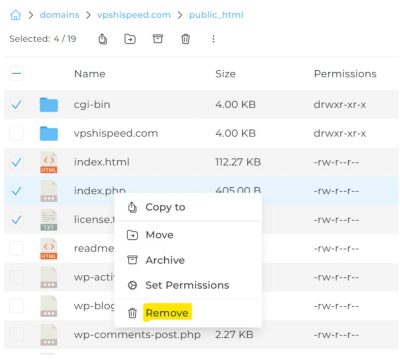
Task: Click the copy icon in toolbar
Action: pos(103,39)
